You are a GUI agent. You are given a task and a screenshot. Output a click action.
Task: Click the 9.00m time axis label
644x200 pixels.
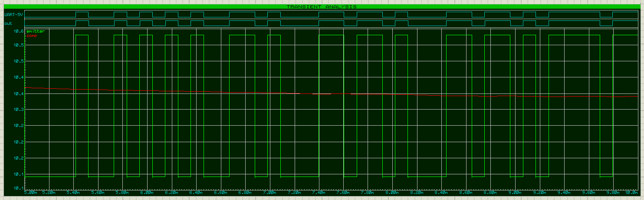pos(515,192)
